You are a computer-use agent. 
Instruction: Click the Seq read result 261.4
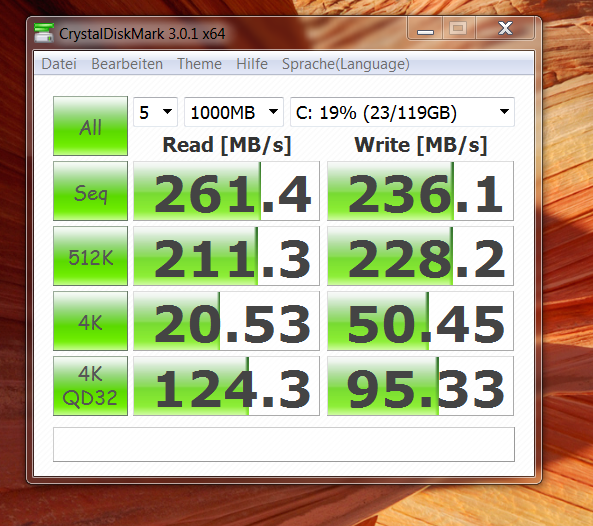227,191
